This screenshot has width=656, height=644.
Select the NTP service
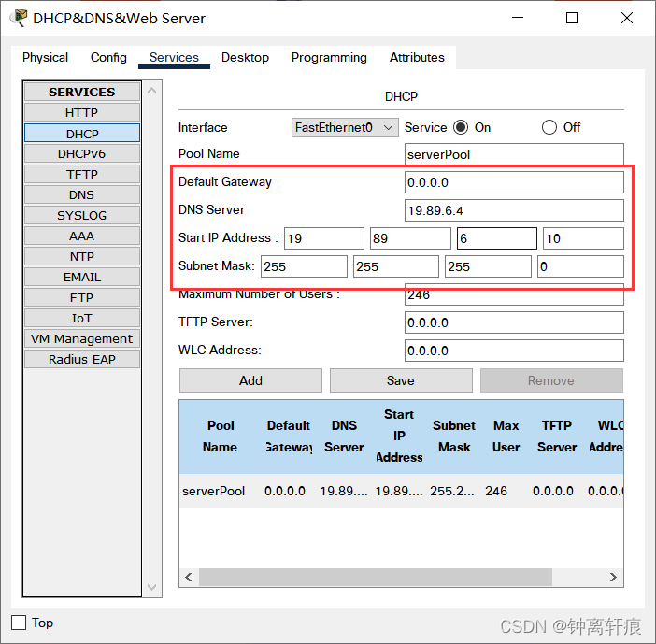coord(82,256)
